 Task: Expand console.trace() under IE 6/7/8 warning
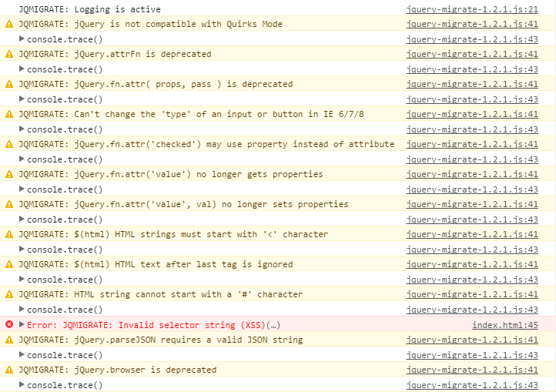22,129
